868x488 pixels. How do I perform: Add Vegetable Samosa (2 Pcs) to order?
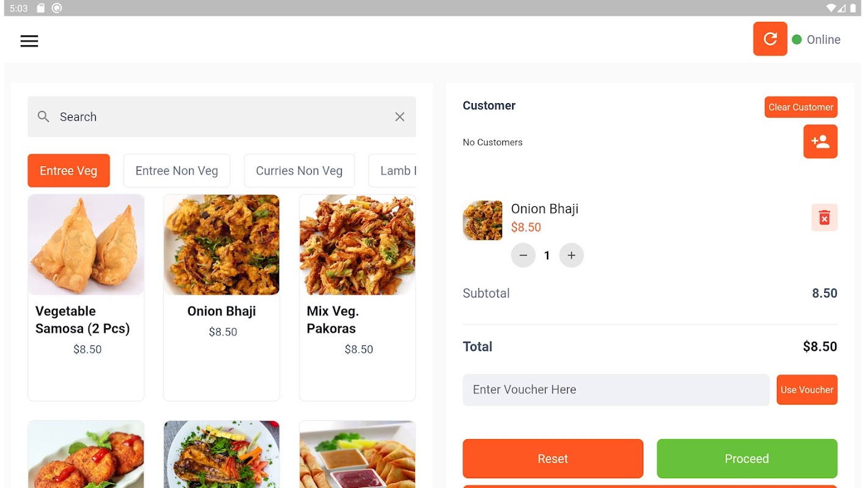point(86,297)
